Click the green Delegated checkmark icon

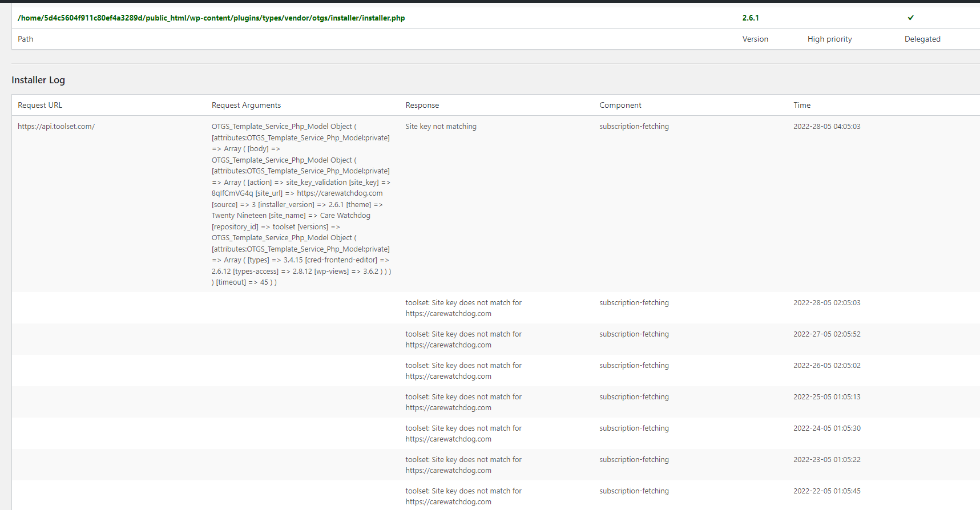910,18
